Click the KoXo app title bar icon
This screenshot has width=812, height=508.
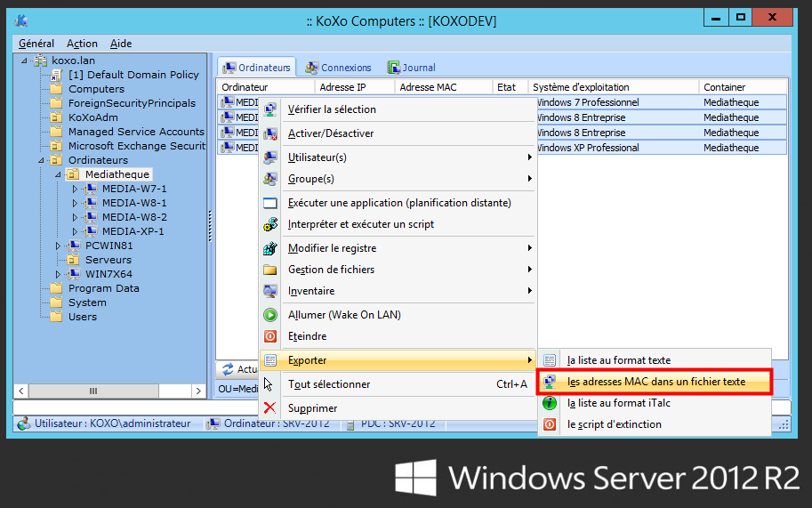pos(21,20)
